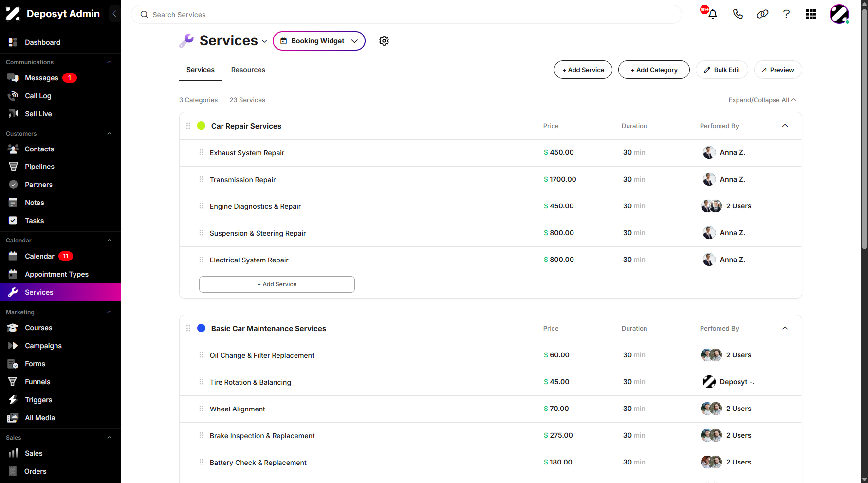868x483 pixels.
Task: Collapse the Marketing sidebar section
Action: click(109, 312)
